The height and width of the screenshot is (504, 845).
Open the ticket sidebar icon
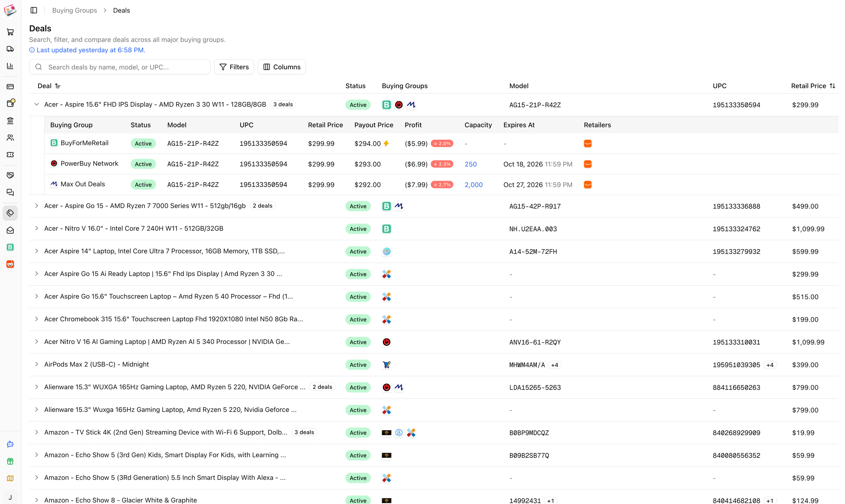10,154
